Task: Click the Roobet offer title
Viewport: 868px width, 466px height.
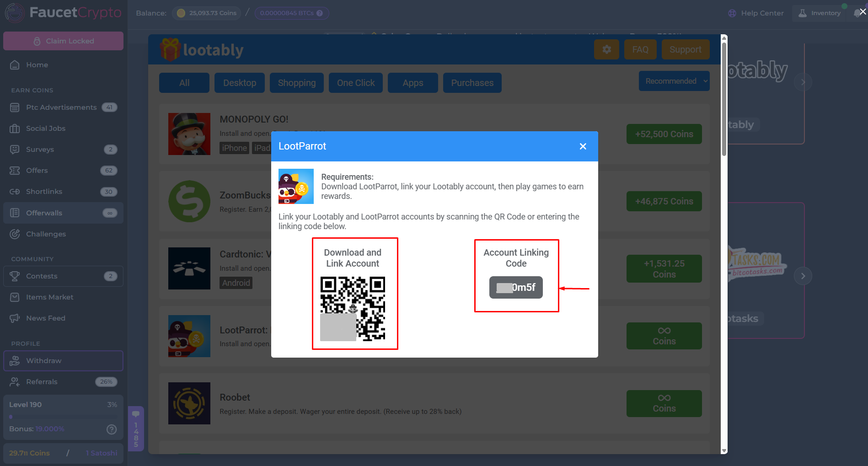Action: tap(235, 397)
